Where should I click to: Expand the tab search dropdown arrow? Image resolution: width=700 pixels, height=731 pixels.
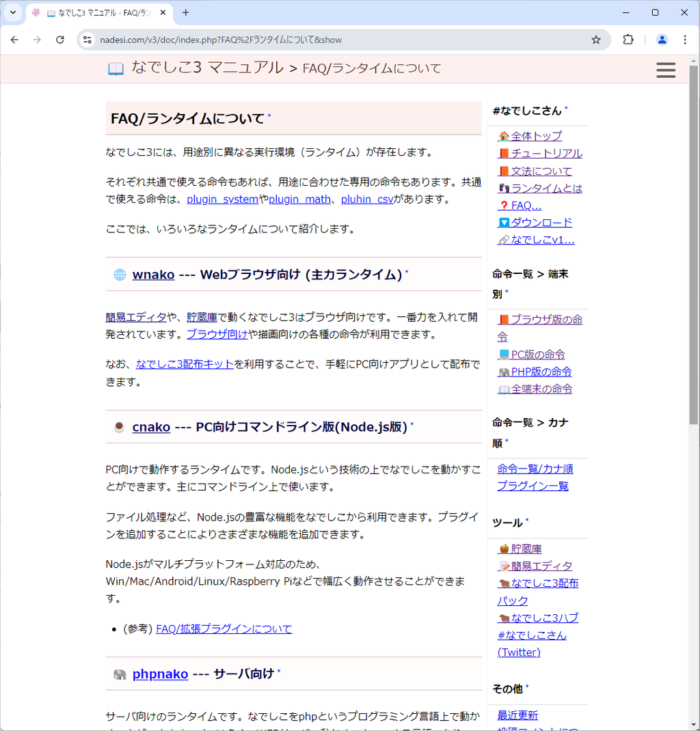click(12, 12)
